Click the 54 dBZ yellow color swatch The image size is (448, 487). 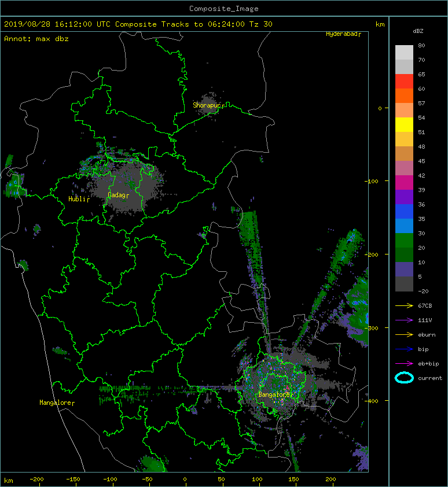click(404, 124)
